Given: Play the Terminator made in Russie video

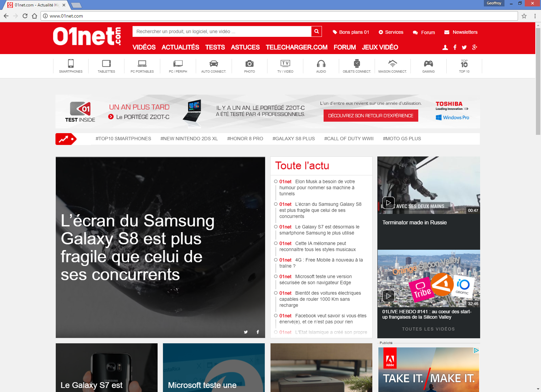Looking at the screenshot, I should point(389,203).
